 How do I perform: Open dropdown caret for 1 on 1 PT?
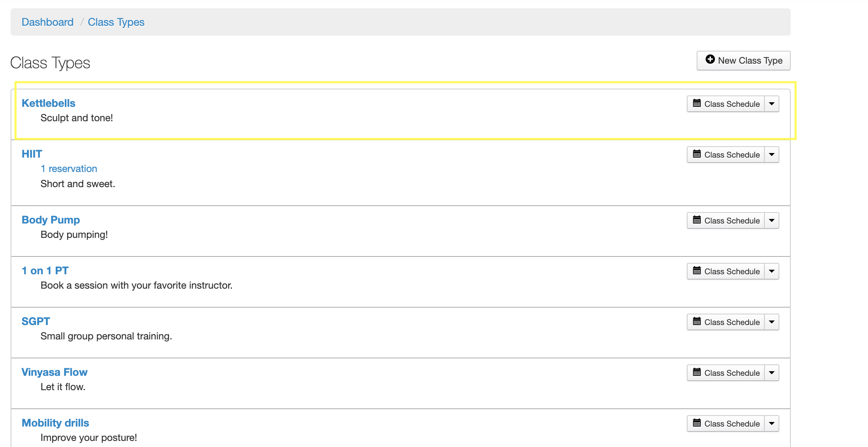(x=772, y=271)
